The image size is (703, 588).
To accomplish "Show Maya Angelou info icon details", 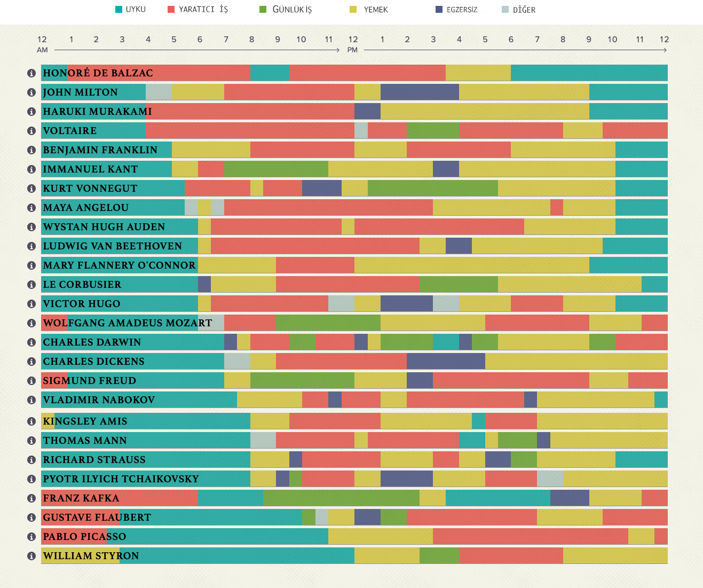I will point(31,208).
